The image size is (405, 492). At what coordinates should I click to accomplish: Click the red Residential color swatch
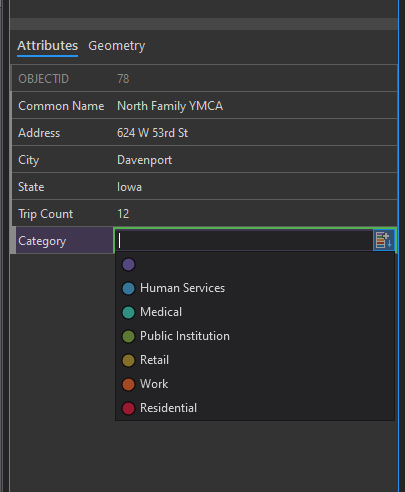point(128,408)
